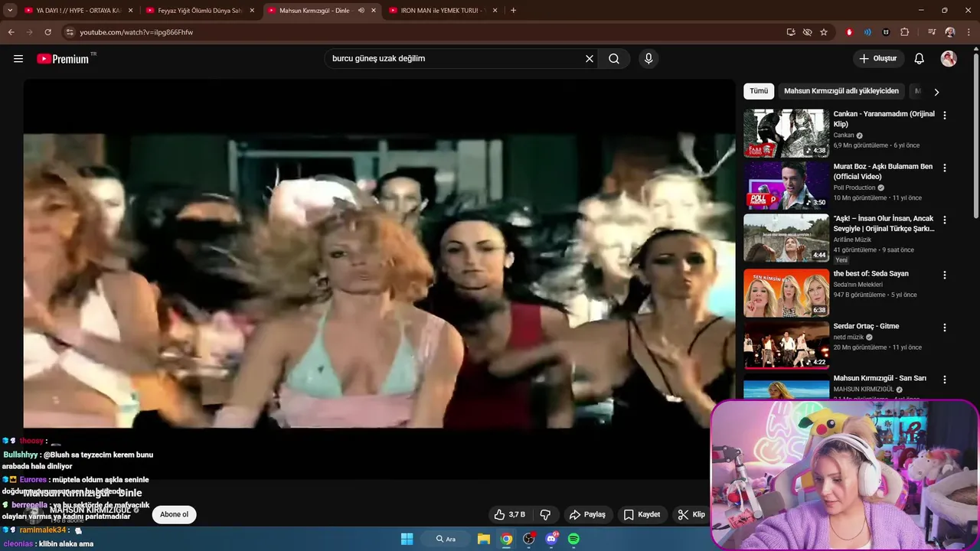This screenshot has width=980, height=551.
Task: Open red hand blocker extension
Action: coord(849,32)
